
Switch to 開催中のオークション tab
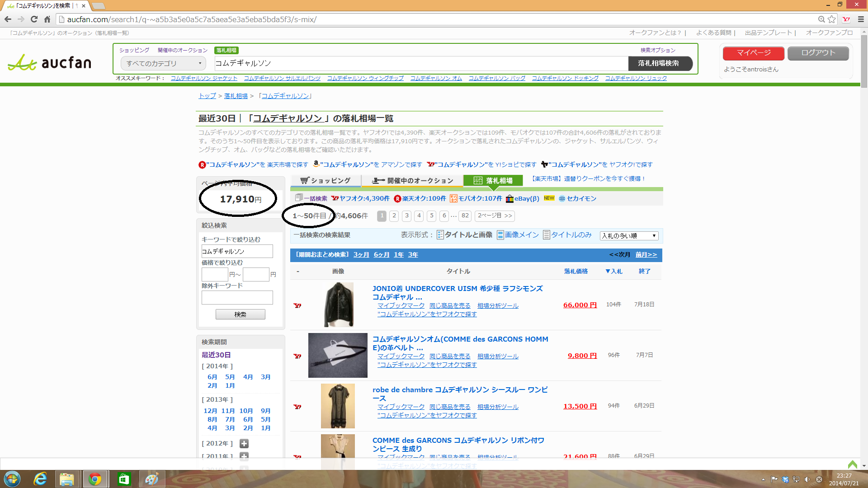coord(412,180)
